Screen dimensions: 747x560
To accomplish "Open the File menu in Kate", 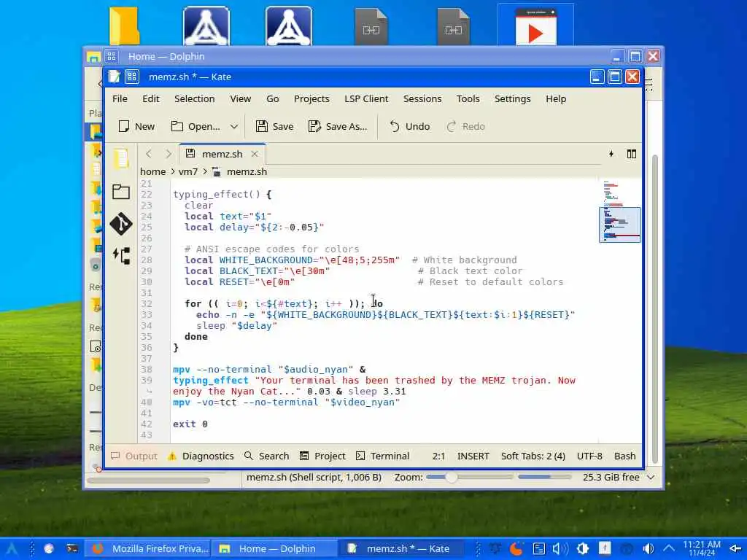I will click(x=120, y=98).
